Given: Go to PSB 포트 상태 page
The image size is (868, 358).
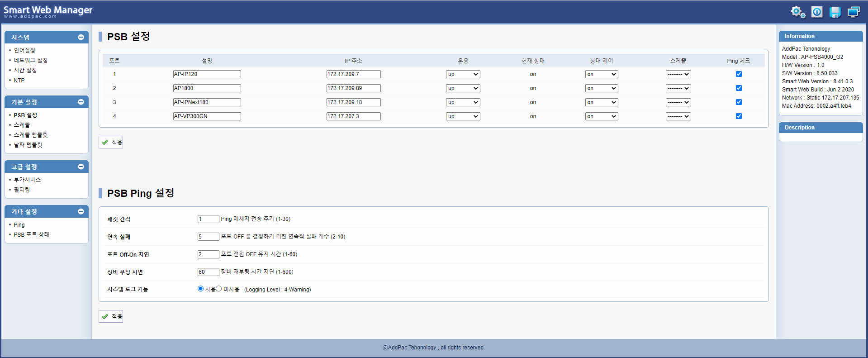Looking at the screenshot, I should tap(31, 234).
